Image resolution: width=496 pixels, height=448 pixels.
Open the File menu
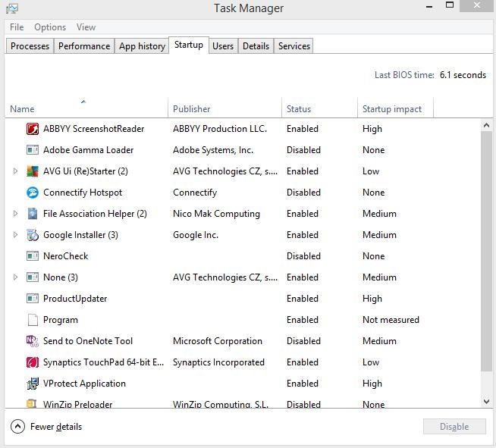(17, 27)
